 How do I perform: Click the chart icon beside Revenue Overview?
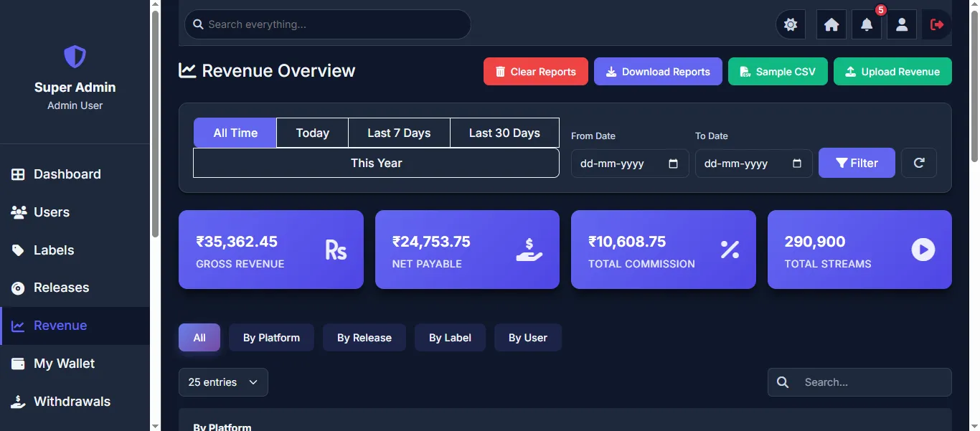click(x=187, y=70)
